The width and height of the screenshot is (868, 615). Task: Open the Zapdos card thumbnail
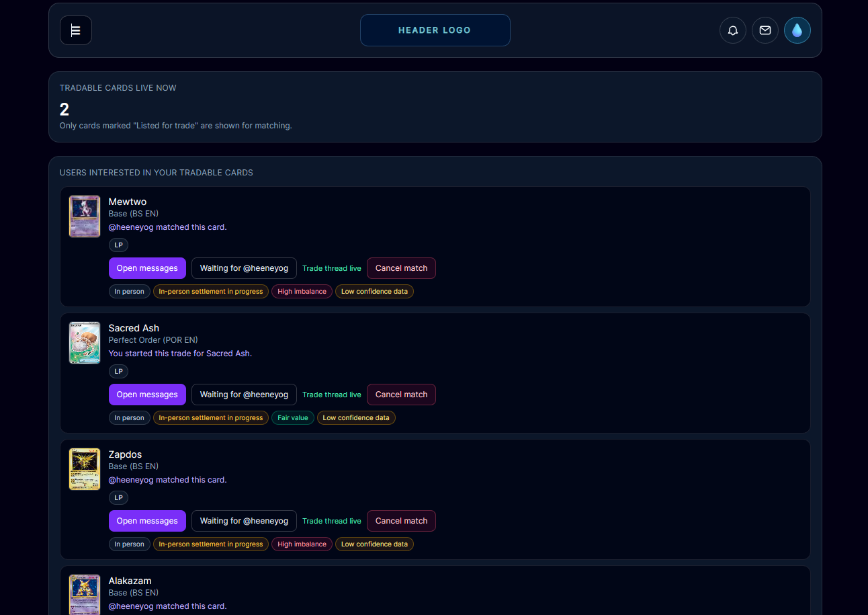tap(85, 469)
